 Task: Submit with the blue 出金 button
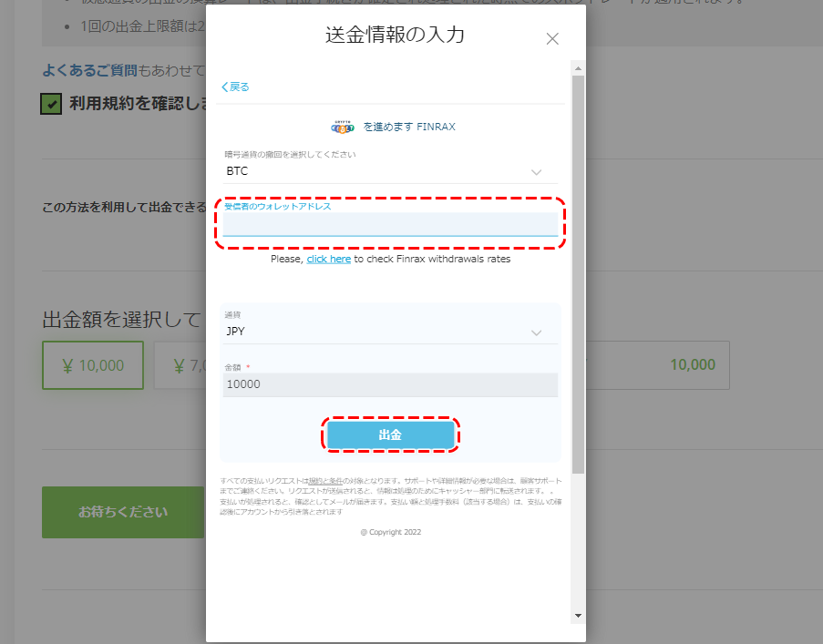click(390, 434)
